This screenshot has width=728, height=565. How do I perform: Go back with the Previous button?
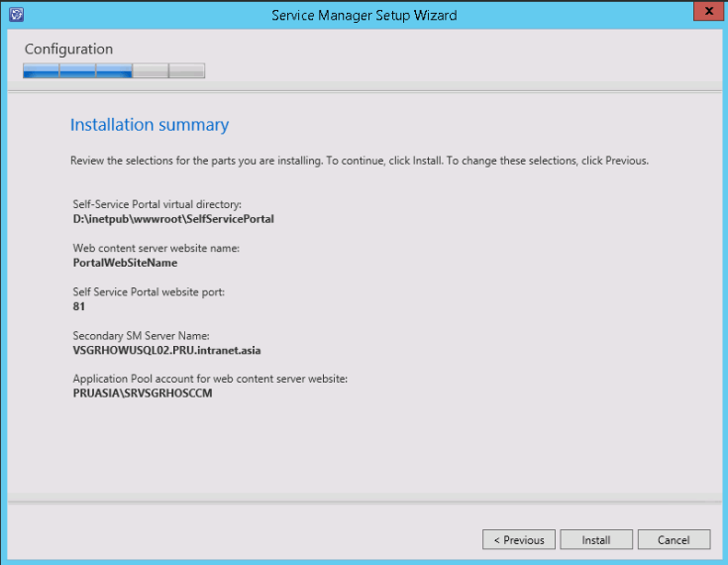click(519, 540)
